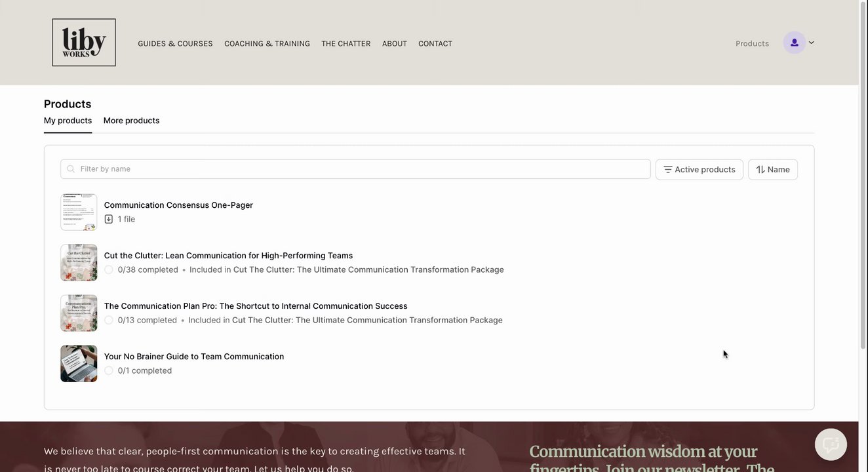Click Communication Plan Pro thumbnail
The width and height of the screenshot is (868, 472).
coord(79,313)
